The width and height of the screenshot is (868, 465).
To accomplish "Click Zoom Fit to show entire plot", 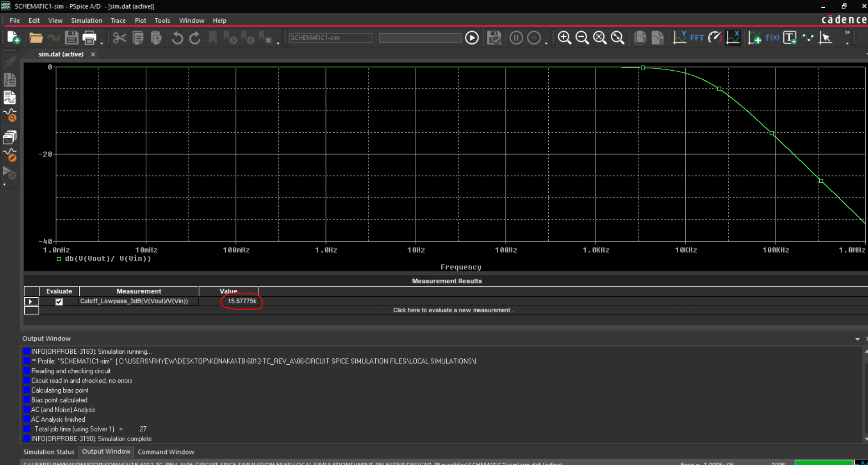I will click(x=618, y=37).
